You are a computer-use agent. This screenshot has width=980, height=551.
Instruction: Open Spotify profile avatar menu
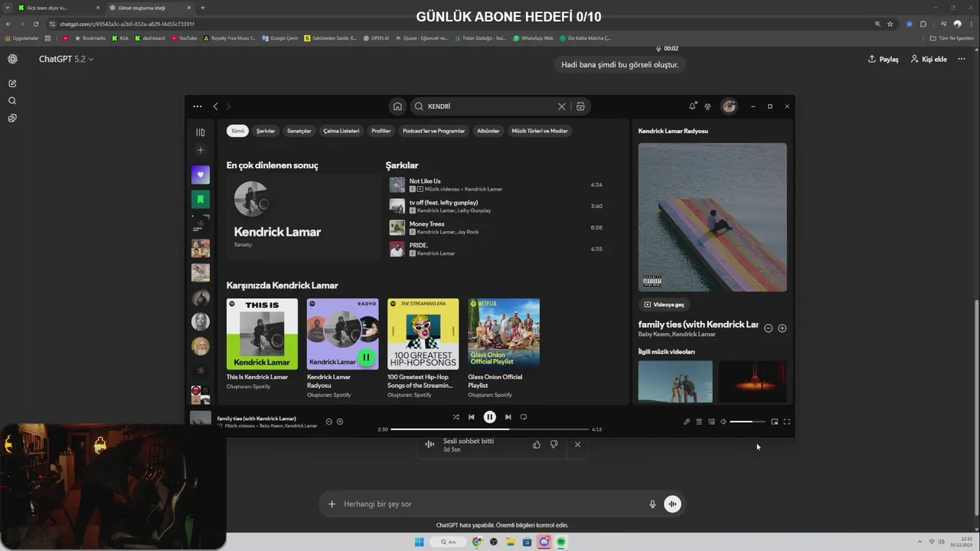click(729, 106)
